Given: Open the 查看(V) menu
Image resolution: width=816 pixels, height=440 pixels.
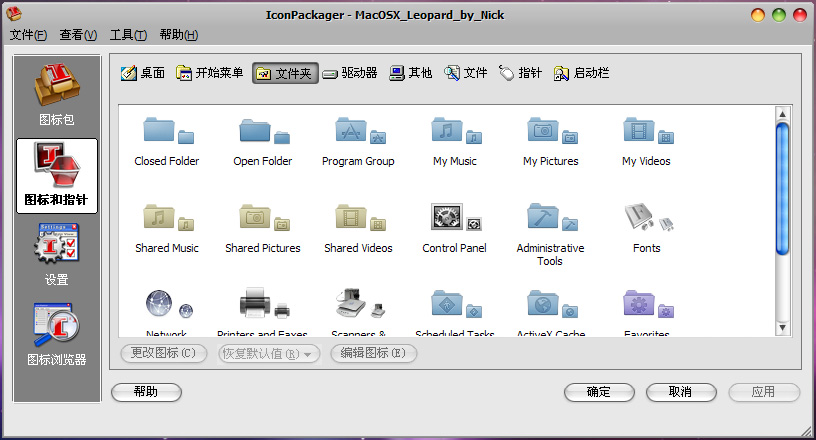Looking at the screenshot, I should click(78, 35).
